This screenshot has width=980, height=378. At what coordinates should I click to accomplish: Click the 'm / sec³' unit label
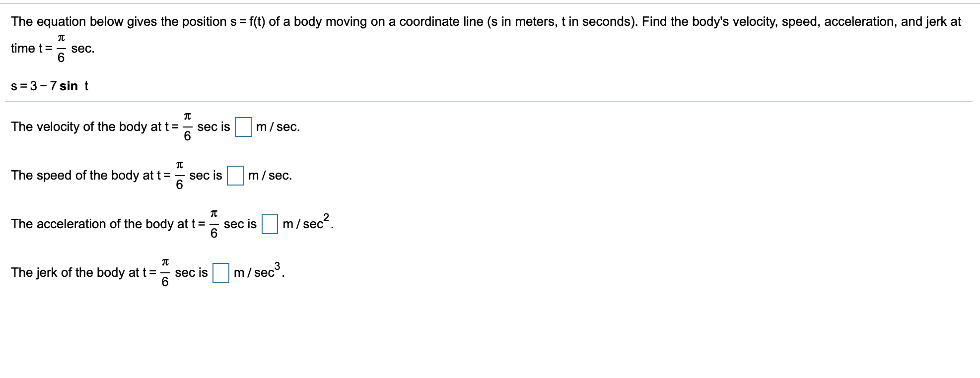(x=258, y=272)
